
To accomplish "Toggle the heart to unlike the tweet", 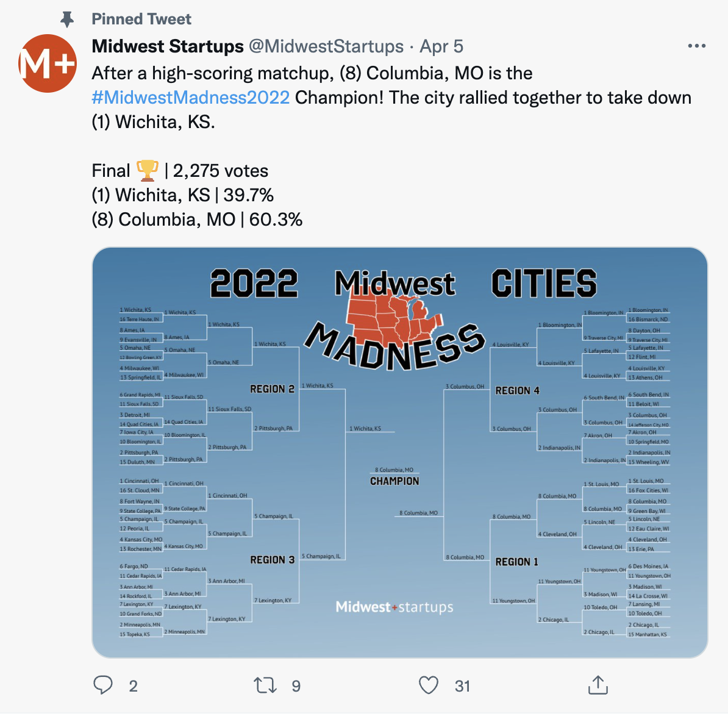I will (x=429, y=686).
